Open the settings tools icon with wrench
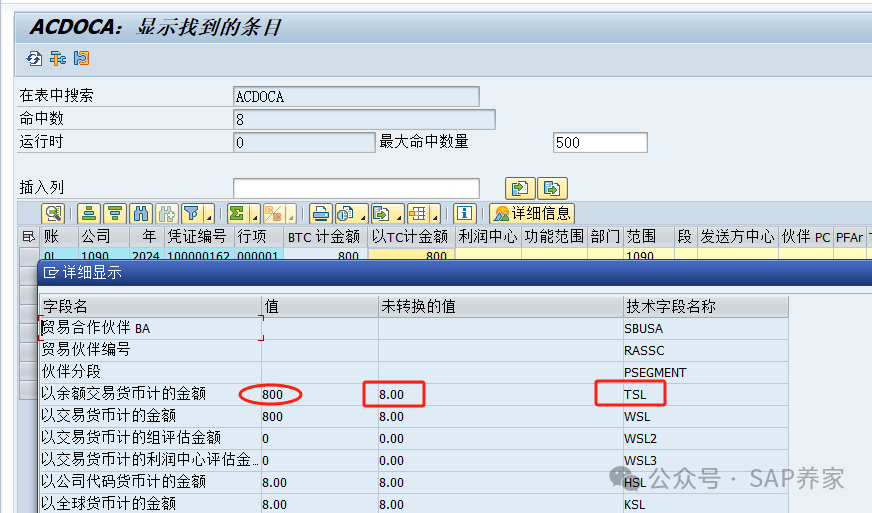Image resolution: width=872 pixels, height=513 pixels. click(x=58, y=58)
